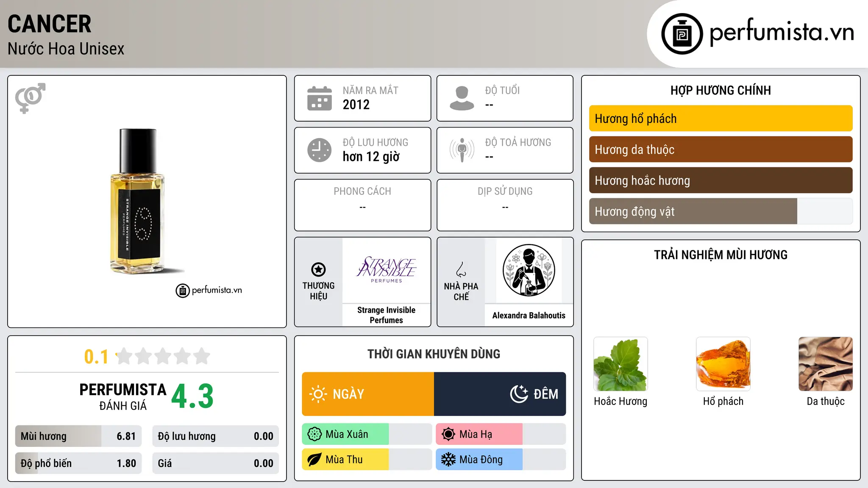Select the Da thuộc leather image
Viewport: 868px width, 488px height.
coord(826,364)
